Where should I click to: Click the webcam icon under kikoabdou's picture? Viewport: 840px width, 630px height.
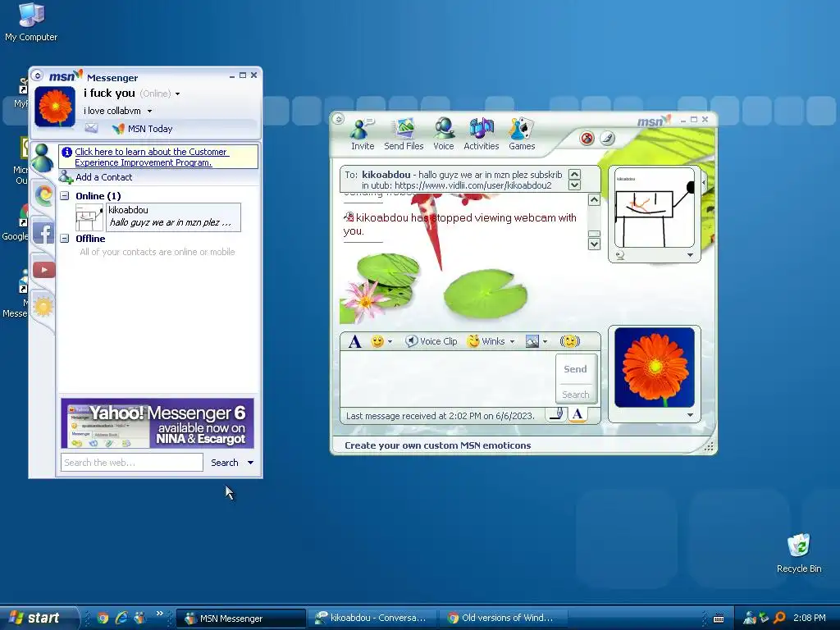[620, 256]
